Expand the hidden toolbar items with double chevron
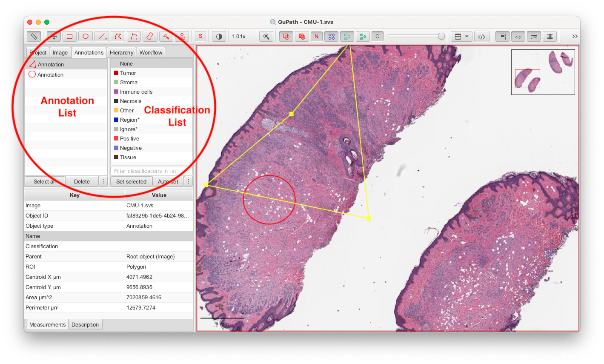604x364 pixels. click(575, 36)
